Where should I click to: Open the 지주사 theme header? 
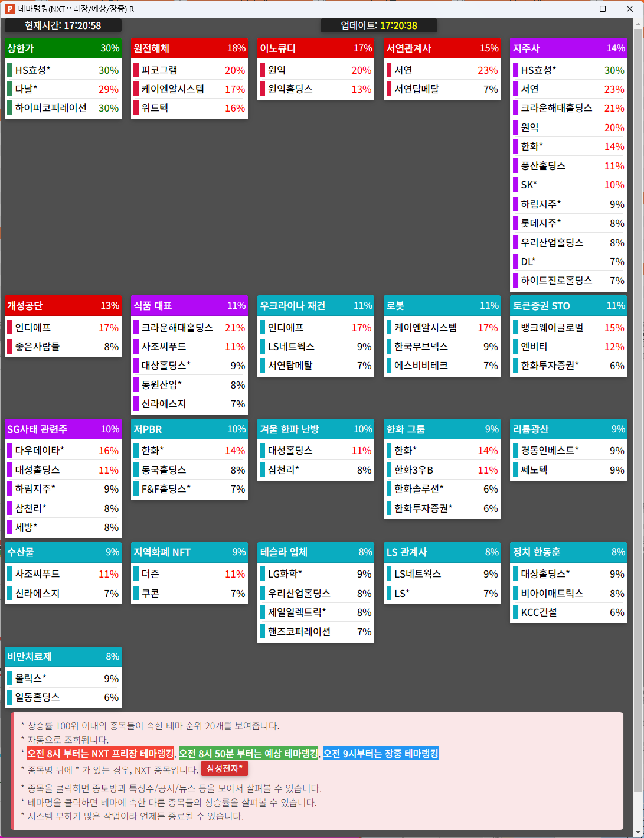[568, 48]
